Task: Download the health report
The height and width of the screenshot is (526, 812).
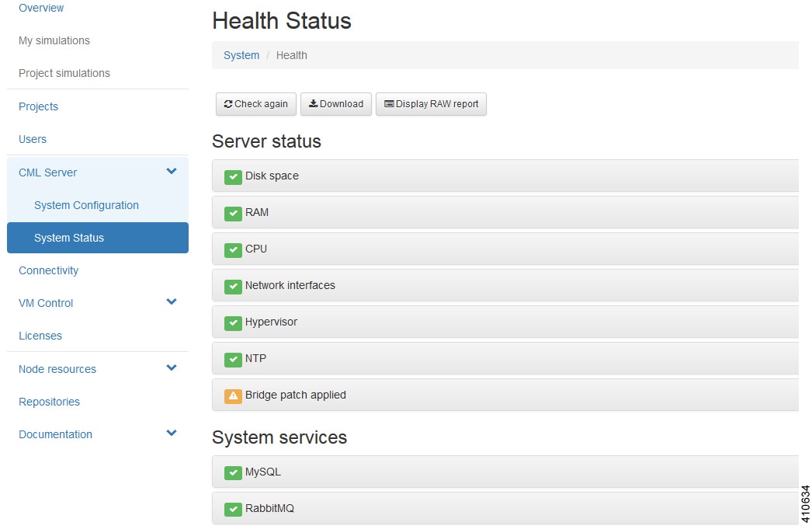Action: coord(336,104)
